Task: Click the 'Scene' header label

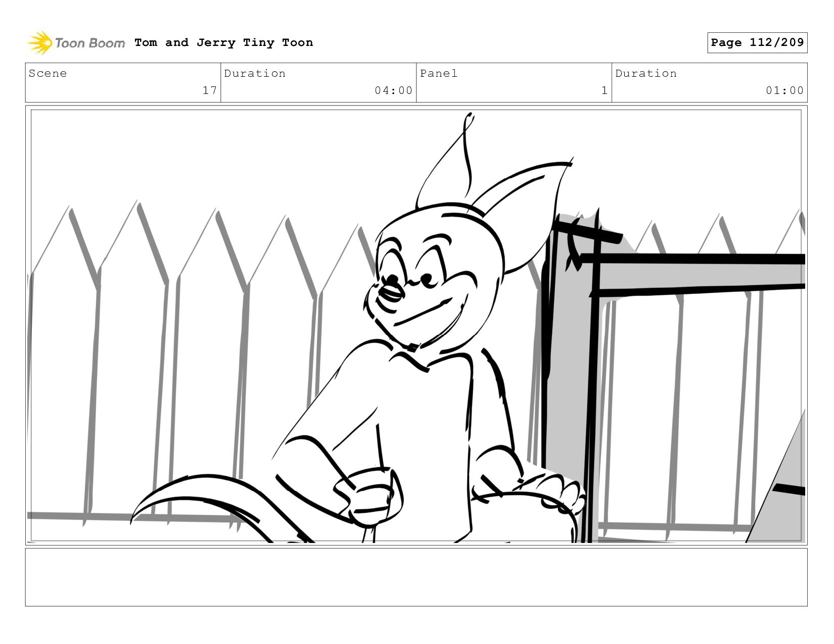Action: coord(48,73)
